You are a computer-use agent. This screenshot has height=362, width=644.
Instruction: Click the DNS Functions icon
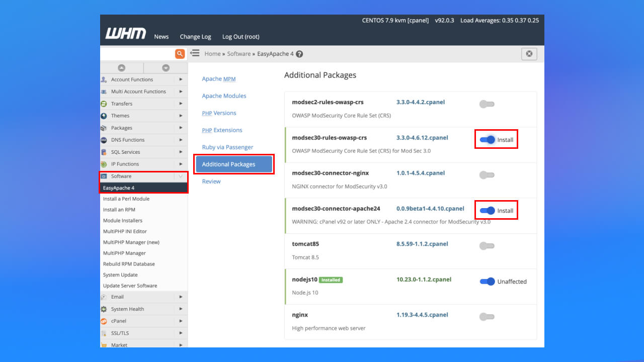tap(104, 140)
